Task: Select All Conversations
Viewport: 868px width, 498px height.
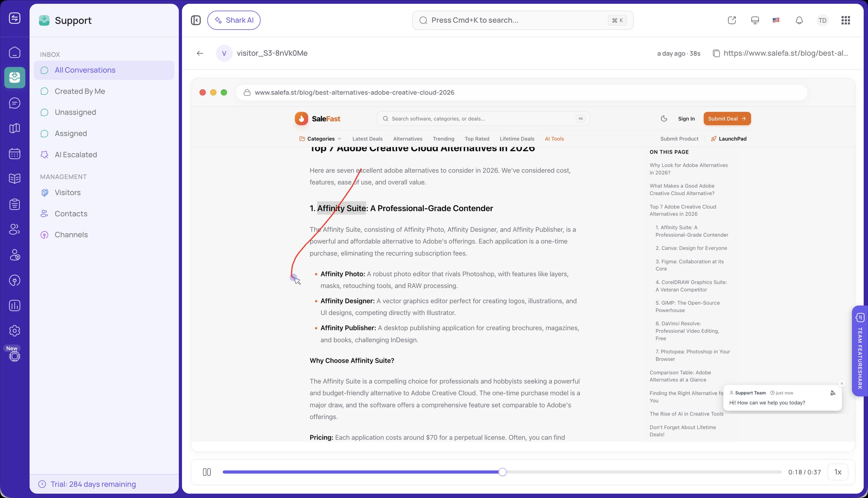Action: point(104,70)
